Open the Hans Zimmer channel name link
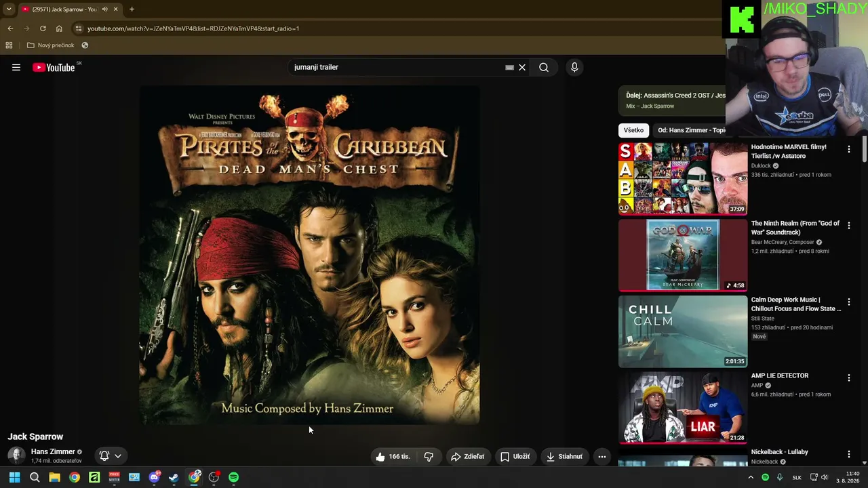 [53, 451]
